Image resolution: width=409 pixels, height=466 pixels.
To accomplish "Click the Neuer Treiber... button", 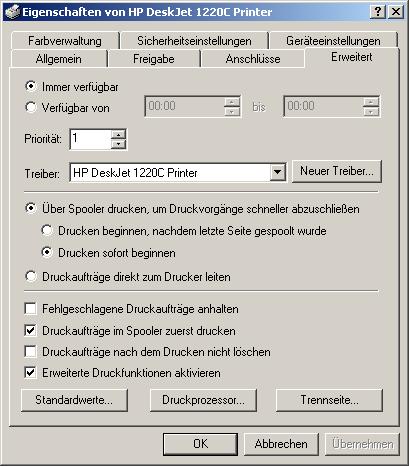I will click(x=337, y=171).
